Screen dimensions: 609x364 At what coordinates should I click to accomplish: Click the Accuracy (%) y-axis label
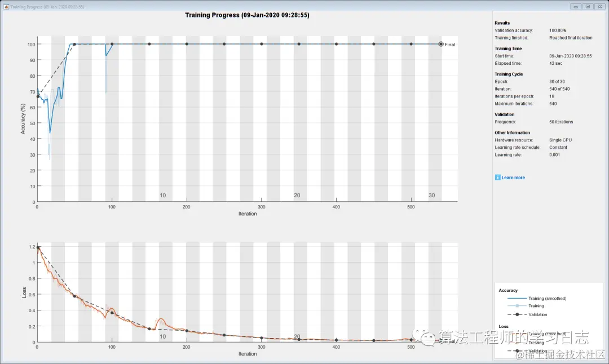pyautogui.click(x=23, y=119)
